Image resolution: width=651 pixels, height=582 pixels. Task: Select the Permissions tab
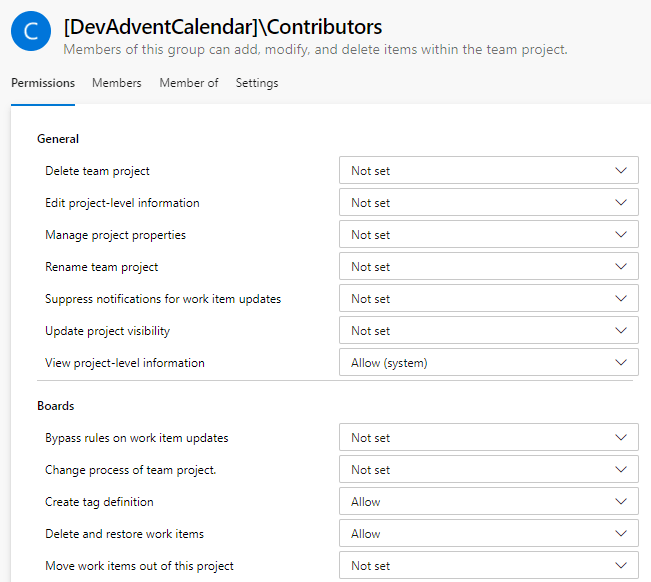pos(43,83)
